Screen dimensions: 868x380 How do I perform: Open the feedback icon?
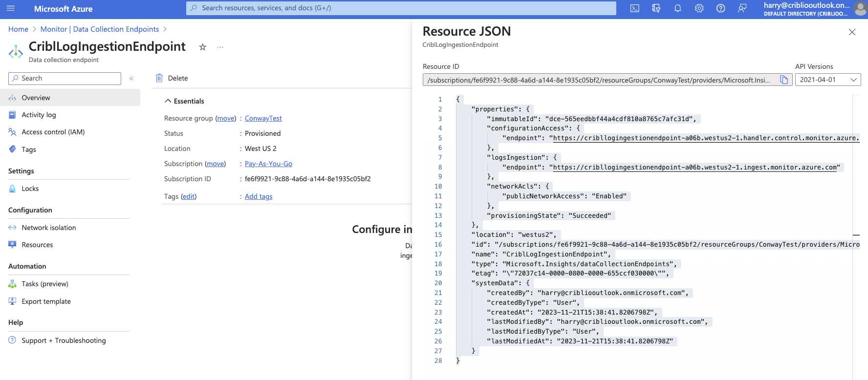coord(742,8)
